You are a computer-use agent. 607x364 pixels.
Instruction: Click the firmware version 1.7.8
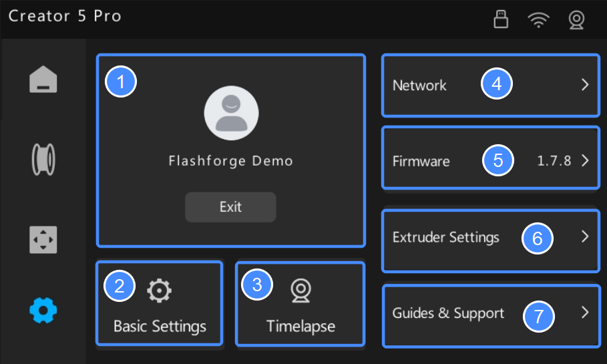(x=554, y=161)
